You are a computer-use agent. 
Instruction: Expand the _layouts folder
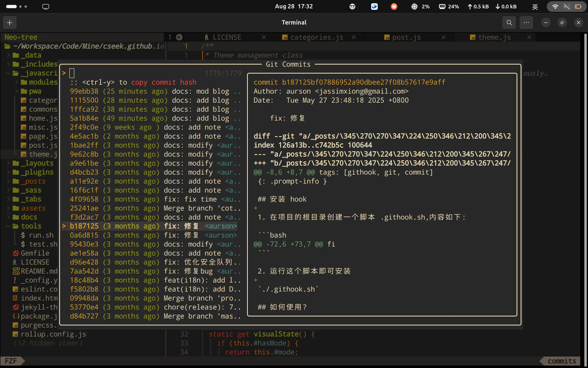click(x=8, y=163)
